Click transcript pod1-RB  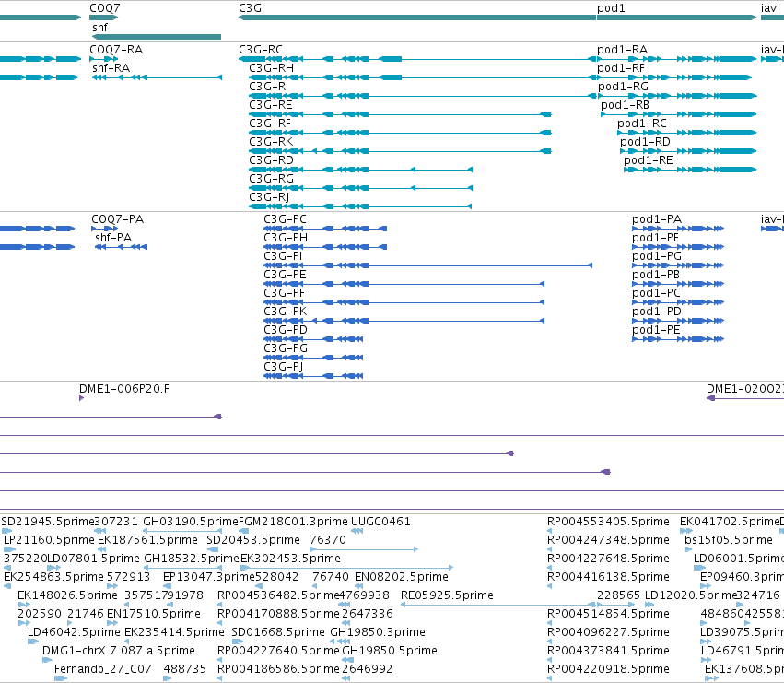coord(625,105)
